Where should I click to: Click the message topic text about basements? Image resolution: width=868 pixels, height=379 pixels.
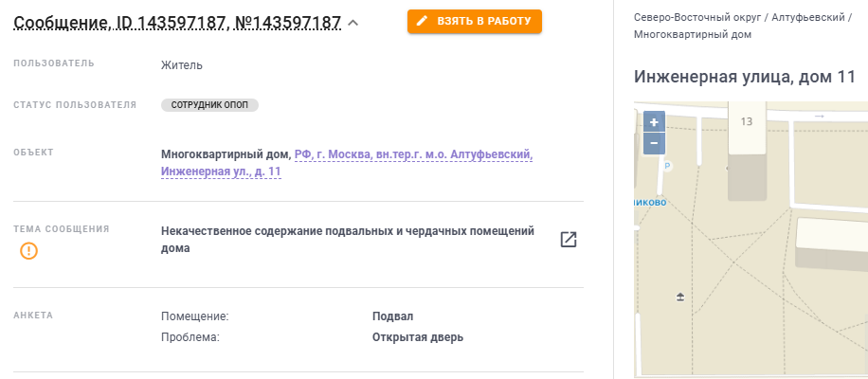348,239
